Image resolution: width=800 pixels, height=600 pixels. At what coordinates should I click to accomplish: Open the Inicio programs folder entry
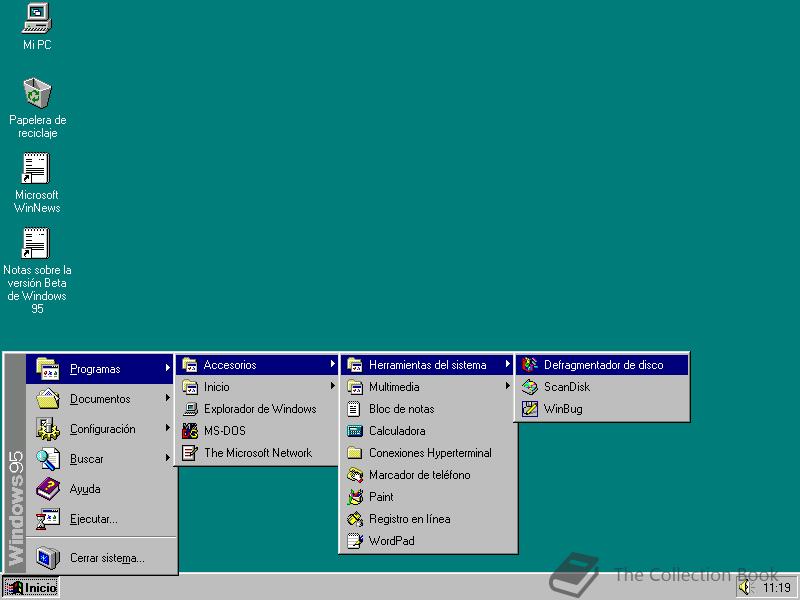coord(257,387)
